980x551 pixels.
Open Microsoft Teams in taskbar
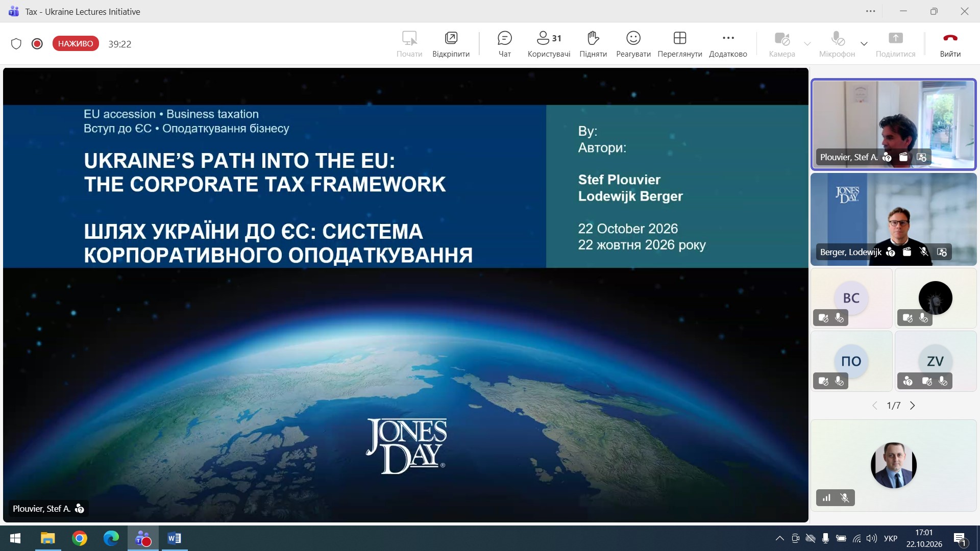pyautogui.click(x=143, y=538)
